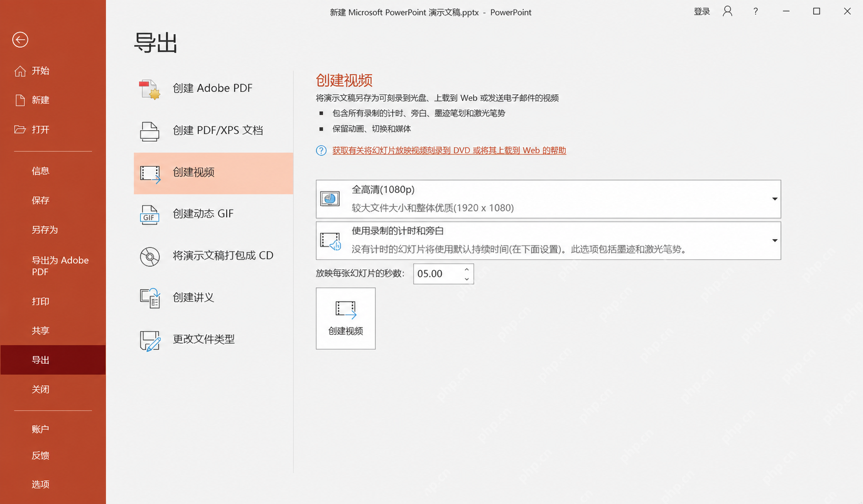This screenshot has height=504, width=863.
Task: Click the ? help icon in title bar
Action: click(755, 11)
